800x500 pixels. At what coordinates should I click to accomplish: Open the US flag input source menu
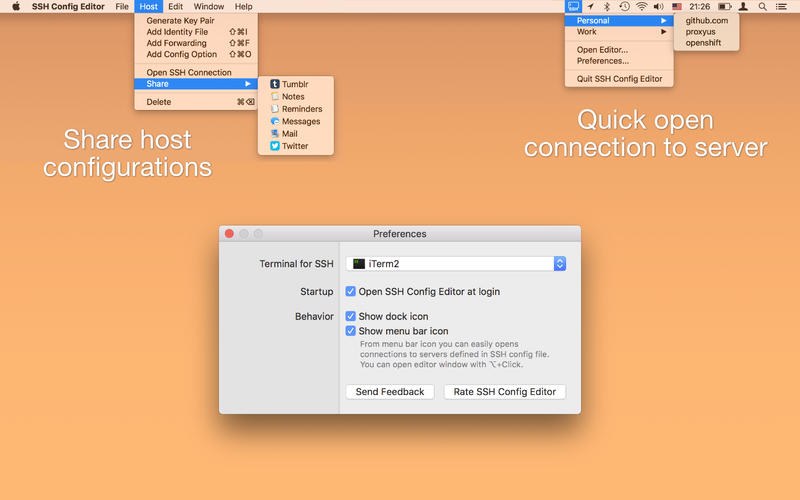(x=677, y=7)
